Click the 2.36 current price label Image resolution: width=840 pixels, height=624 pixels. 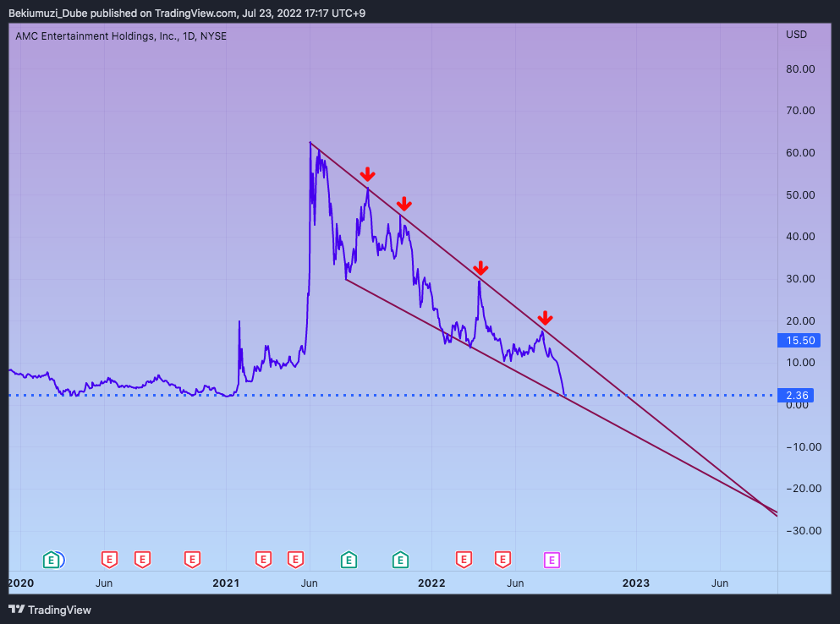coord(796,396)
